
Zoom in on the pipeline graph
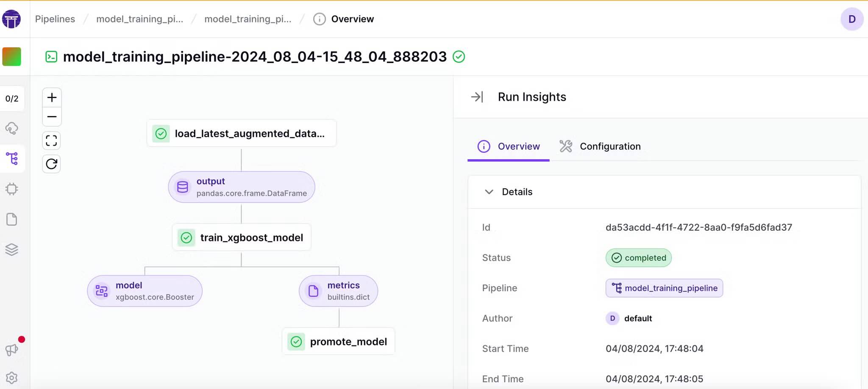click(x=52, y=98)
